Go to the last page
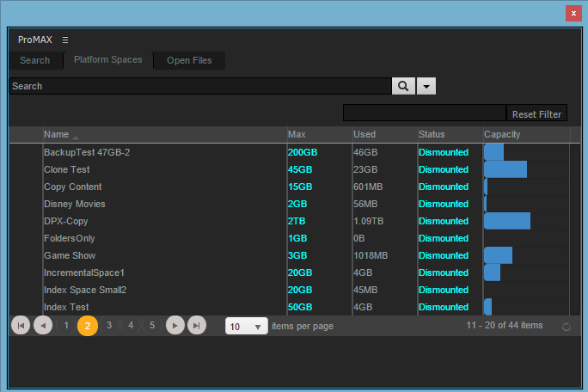 coord(197,325)
